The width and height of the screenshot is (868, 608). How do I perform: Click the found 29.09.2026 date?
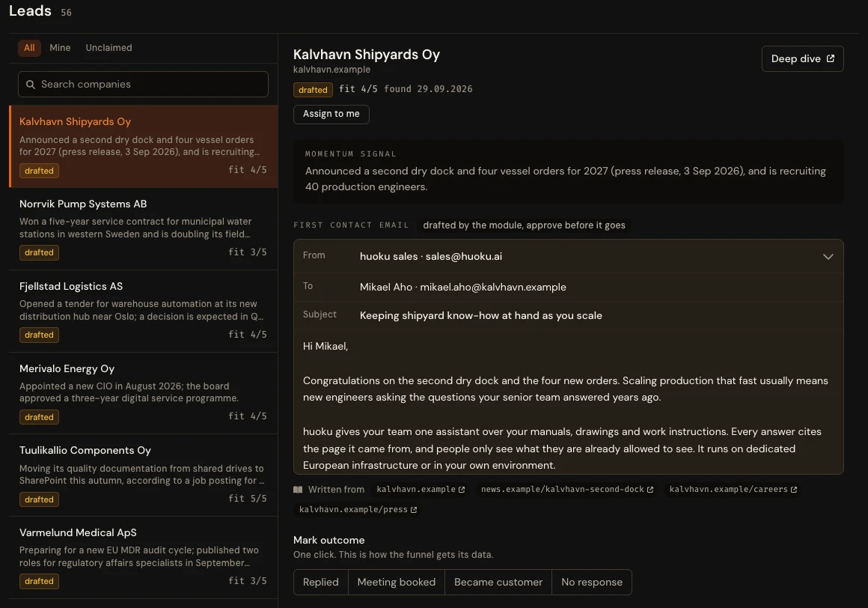(x=428, y=89)
